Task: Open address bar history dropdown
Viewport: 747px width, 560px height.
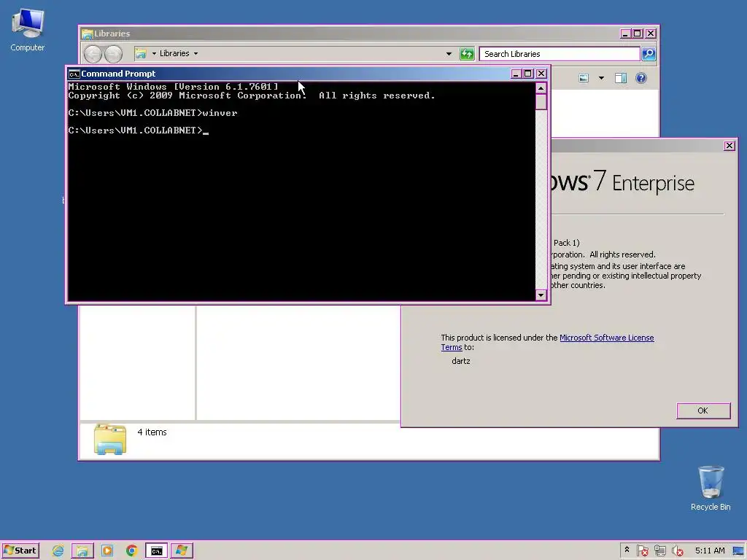Action: point(449,54)
